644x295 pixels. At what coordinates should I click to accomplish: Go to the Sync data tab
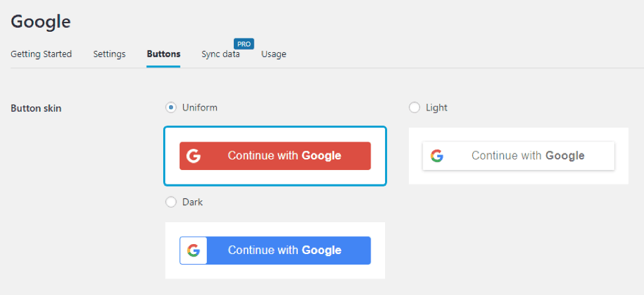coord(221,54)
